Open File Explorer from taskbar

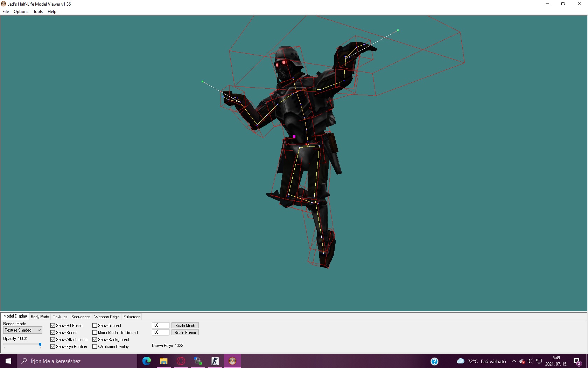point(164,361)
